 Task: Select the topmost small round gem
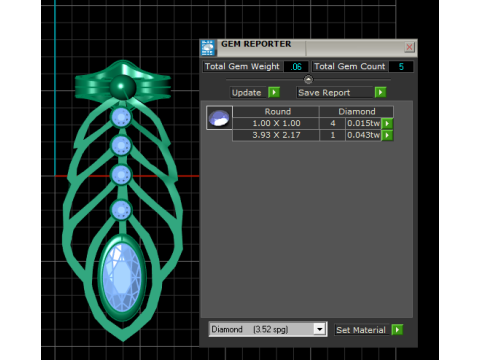pos(121,117)
